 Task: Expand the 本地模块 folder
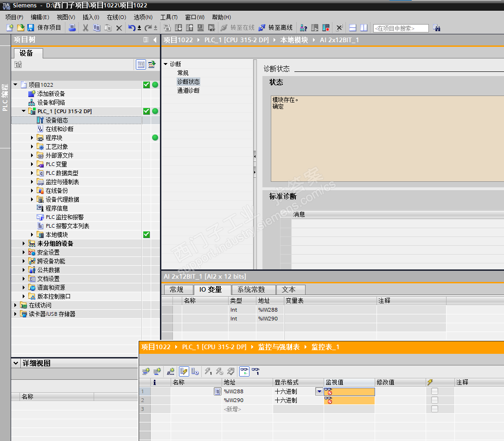[32, 235]
